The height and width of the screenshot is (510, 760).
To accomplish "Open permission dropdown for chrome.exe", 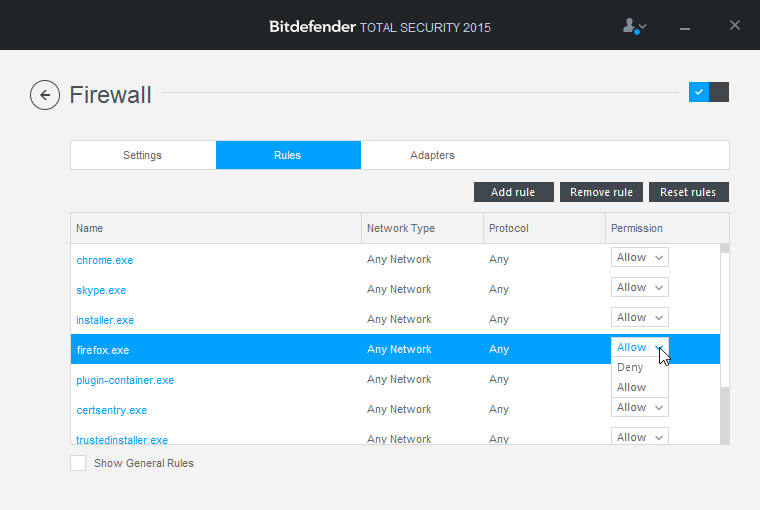I will [x=639, y=257].
